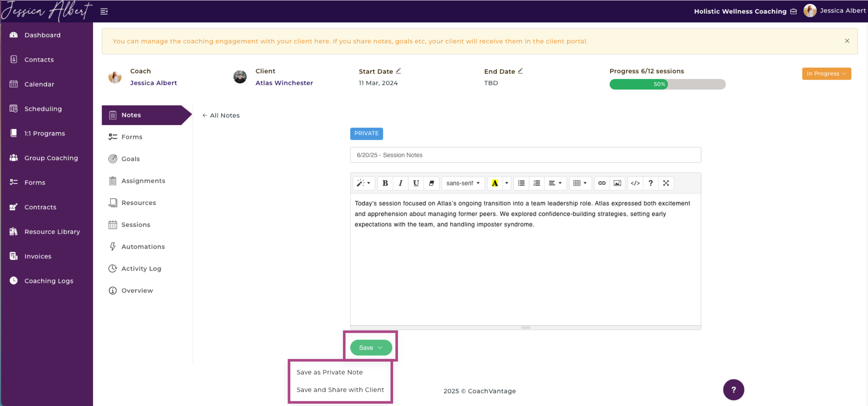Edit the End Date pencil icon
The image size is (868, 406).
coord(520,71)
